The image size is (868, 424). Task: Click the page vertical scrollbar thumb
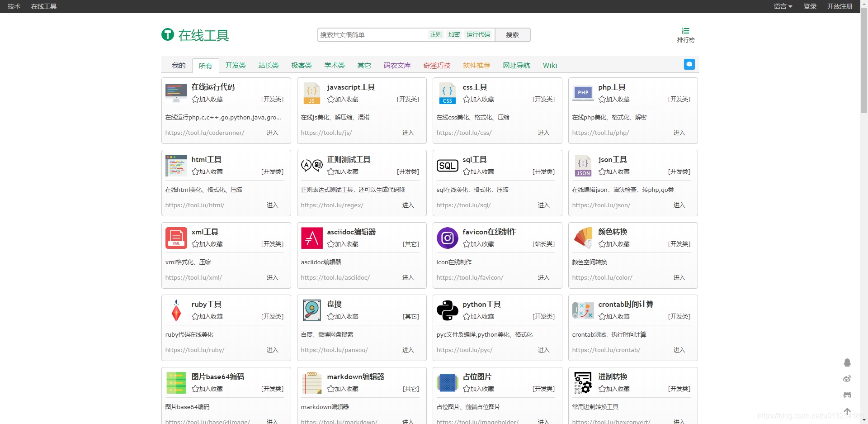(x=864, y=60)
